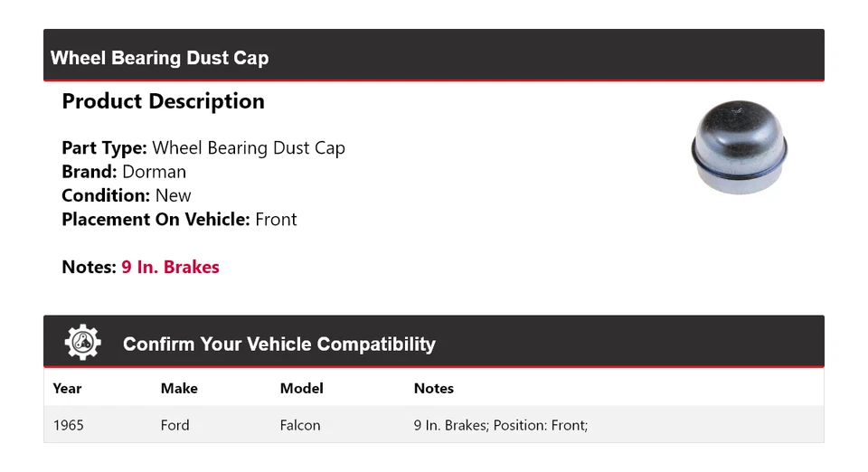
Task: Click the Condition New text
Action: 127,195
